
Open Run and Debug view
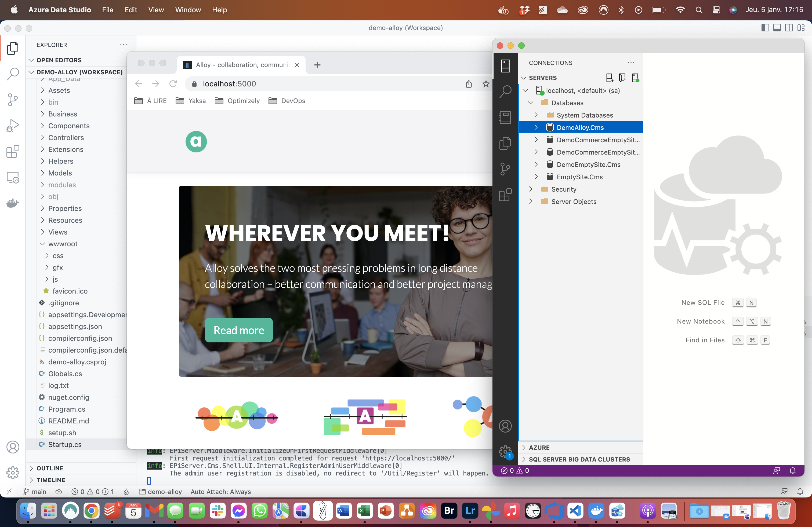pos(13,125)
